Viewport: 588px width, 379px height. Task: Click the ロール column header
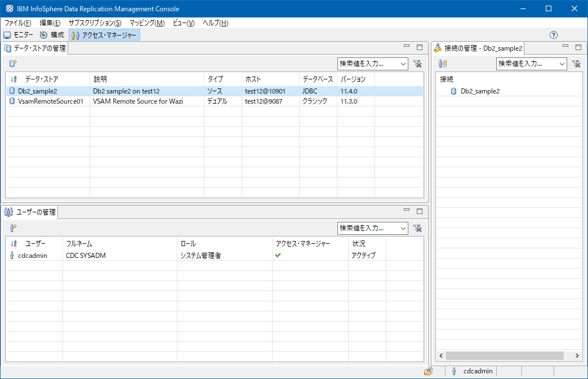point(224,243)
